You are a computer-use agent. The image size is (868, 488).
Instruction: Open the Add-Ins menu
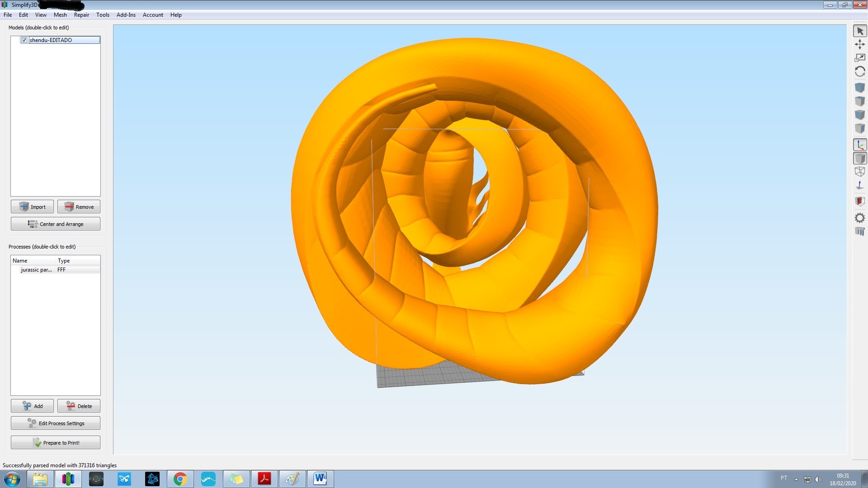[x=126, y=14]
